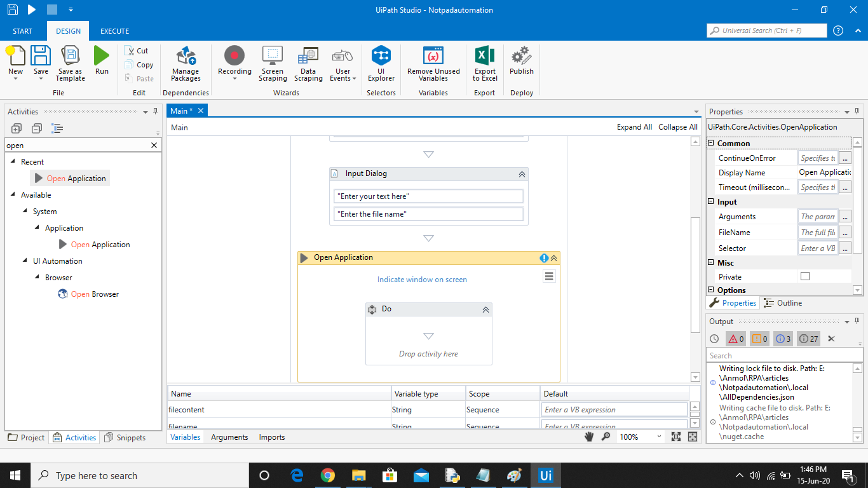Click the magnifier zoom icon in designer

606,437
